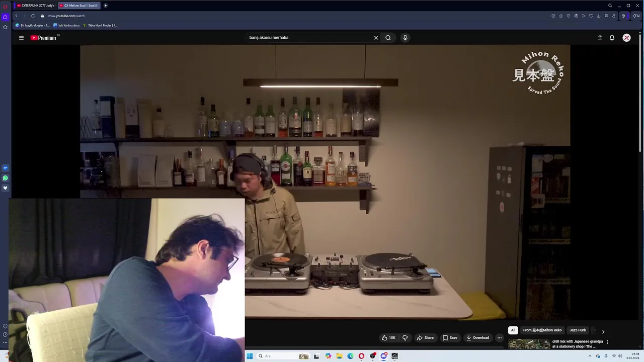
Task: Clear the YouTube search box text
Action: [376, 38]
